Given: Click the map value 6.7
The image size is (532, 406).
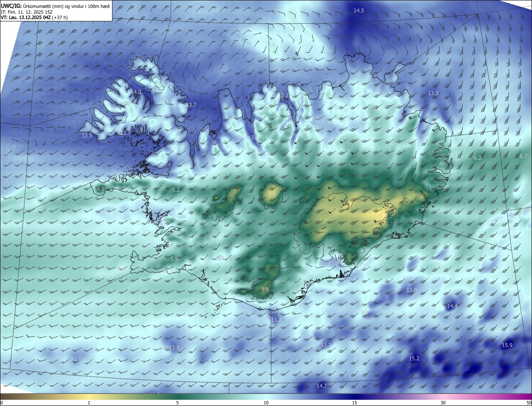Looking at the screenshot, I should pos(523,157).
